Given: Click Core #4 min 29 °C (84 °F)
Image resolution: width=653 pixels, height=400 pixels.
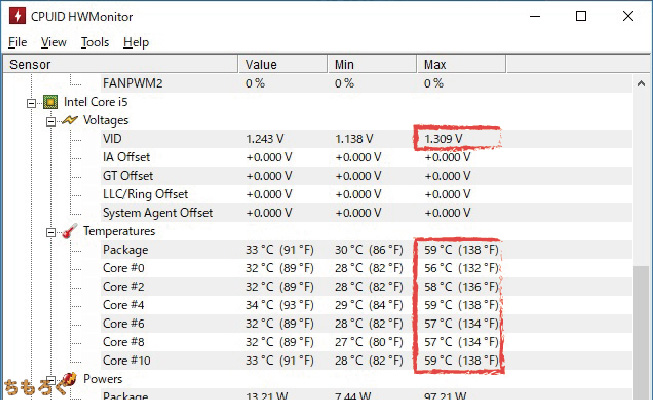Looking at the screenshot, I should click(369, 305).
